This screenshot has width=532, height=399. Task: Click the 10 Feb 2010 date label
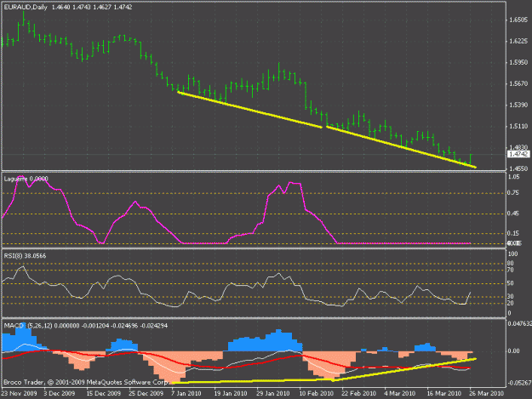pyautogui.click(x=316, y=393)
